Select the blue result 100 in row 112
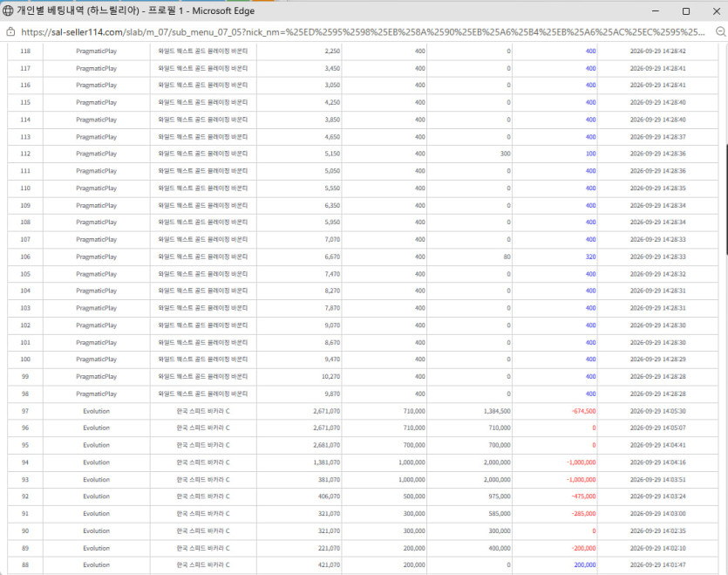The height and width of the screenshot is (575, 728). tap(590, 154)
